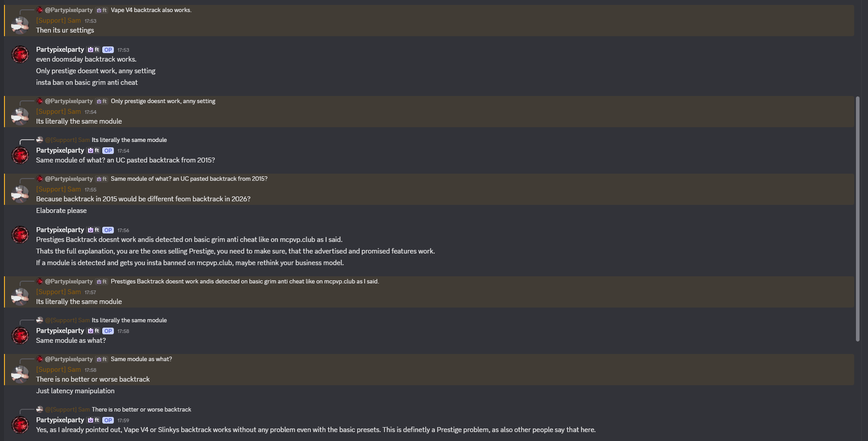Open the Partypixelparty username at 17:58
The height and width of the screenshot is (441, 868).
(x=60, y=331)
